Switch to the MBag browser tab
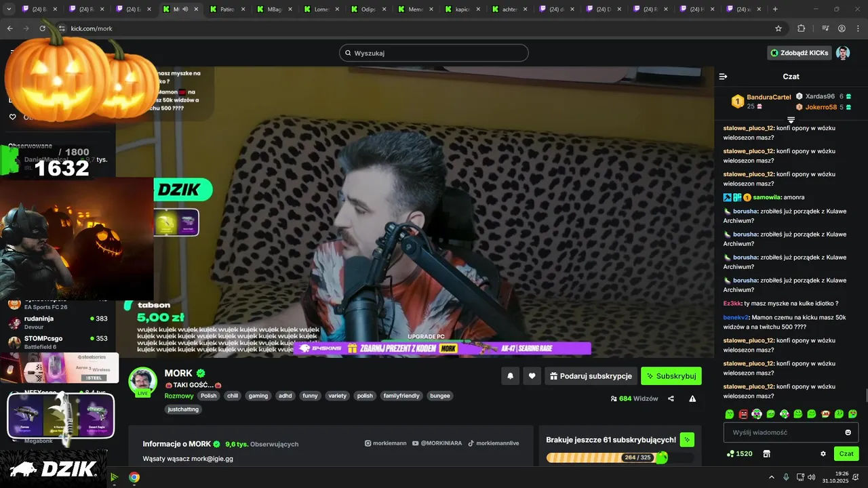This screenshot has height=488, width=868. click(275, 9)
